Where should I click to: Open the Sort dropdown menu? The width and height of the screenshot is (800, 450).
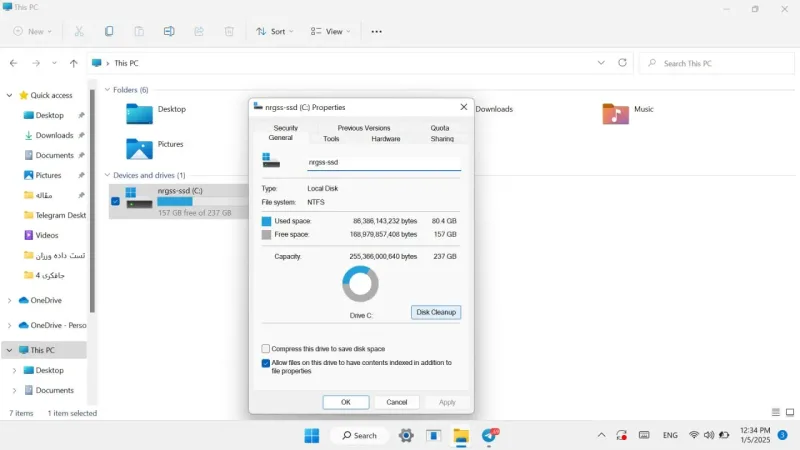275,31
